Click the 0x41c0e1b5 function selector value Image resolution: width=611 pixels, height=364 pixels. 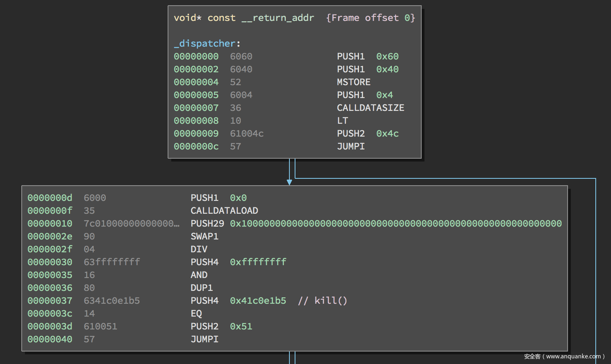258,301
